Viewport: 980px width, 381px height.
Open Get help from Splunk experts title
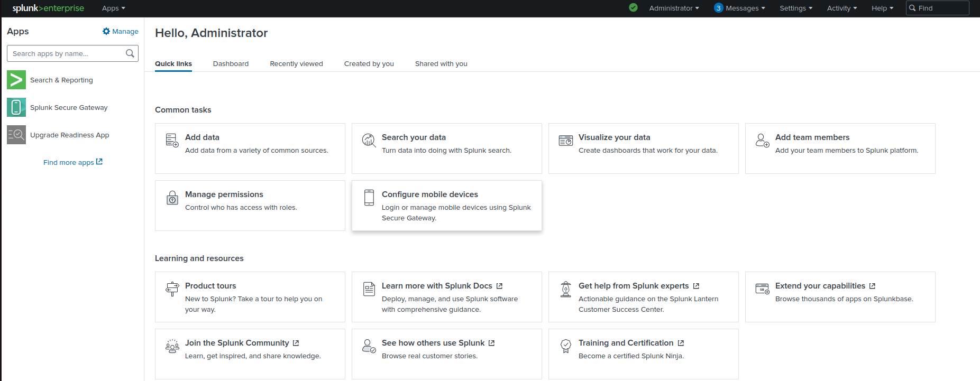[x=634, y=286]
